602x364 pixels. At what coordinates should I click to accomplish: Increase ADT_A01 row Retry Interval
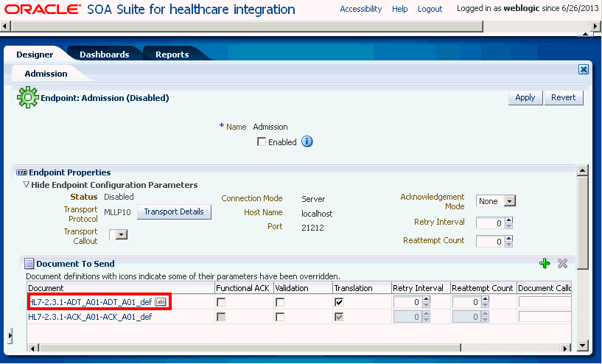click(426, 299)
